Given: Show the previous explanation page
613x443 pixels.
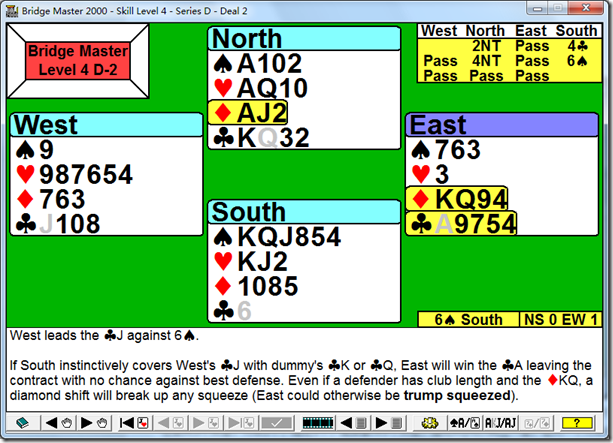Looking at the screenshot, I should click(x=353, y=423).
